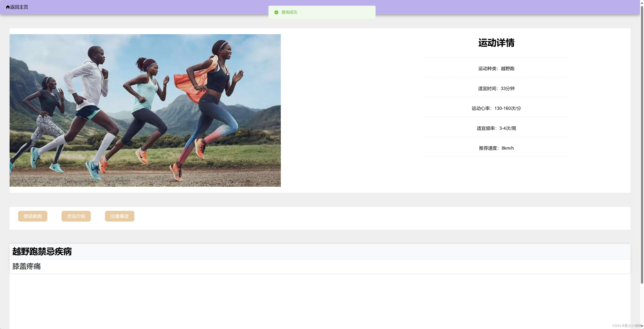This screenshot has width=644, height=329.
Task: Click the vertical scrollbar thumb
Action: 642,145
